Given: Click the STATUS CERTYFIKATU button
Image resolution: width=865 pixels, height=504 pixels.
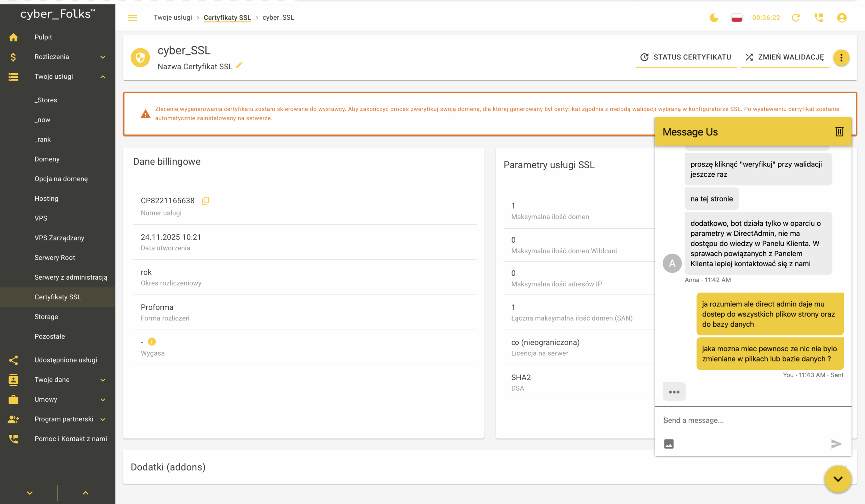Looking at the screenshot, I should 686,57.
